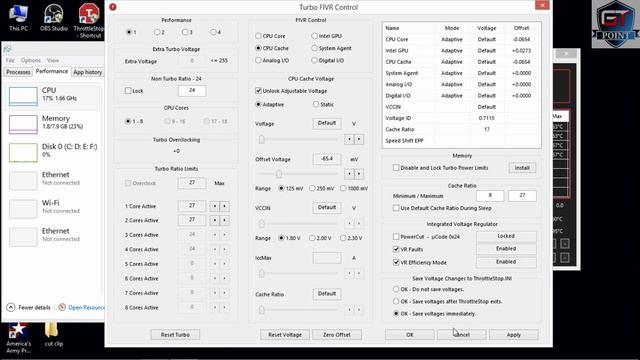This screenshot has height=360, width=640.
Task: Click Zero Offset button
Action: (x=337, y=335)
